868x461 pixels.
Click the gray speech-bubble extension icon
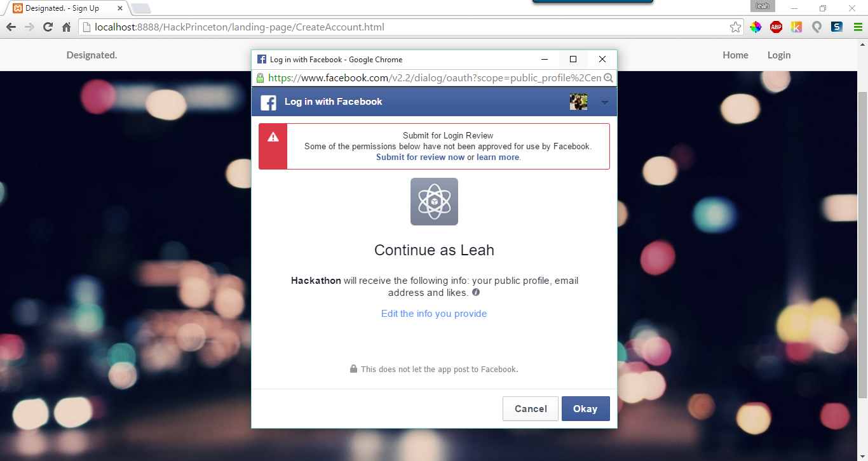[817, 27]
